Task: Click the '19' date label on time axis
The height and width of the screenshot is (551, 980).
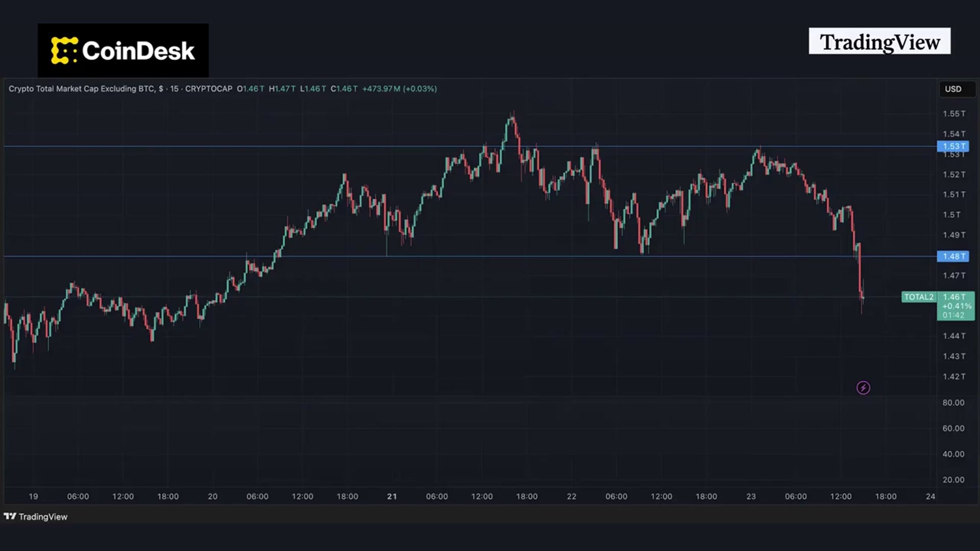Action: coord(33,496)
